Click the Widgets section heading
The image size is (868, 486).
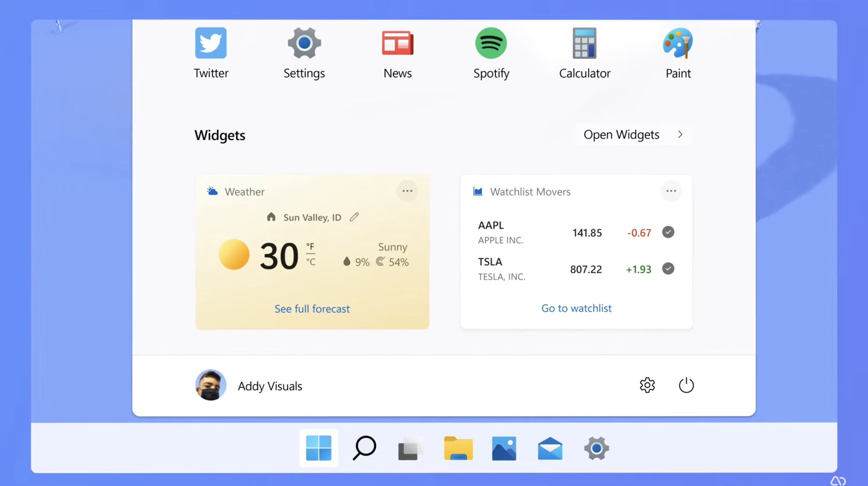(220, 135)
